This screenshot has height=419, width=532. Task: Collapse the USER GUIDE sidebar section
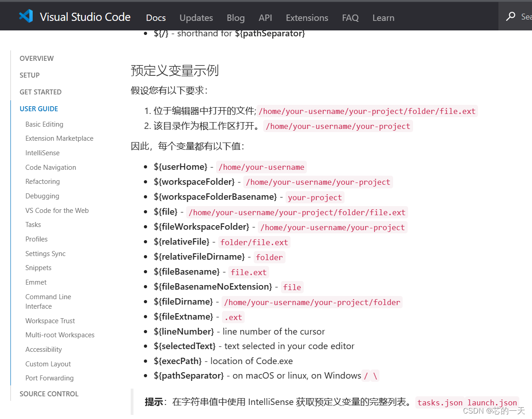pyautogui.click(x=39, y=108)
